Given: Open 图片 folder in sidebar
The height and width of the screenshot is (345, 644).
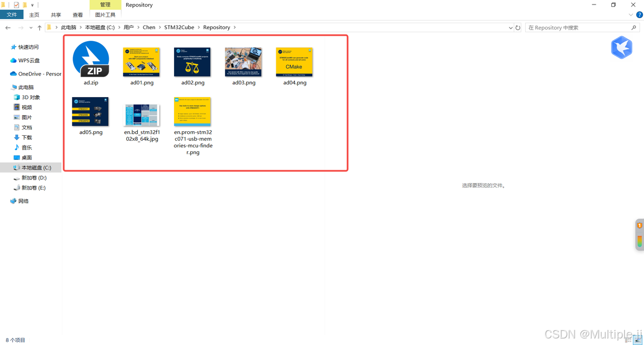Looking at the screenshot, I should tap(23, 117).
